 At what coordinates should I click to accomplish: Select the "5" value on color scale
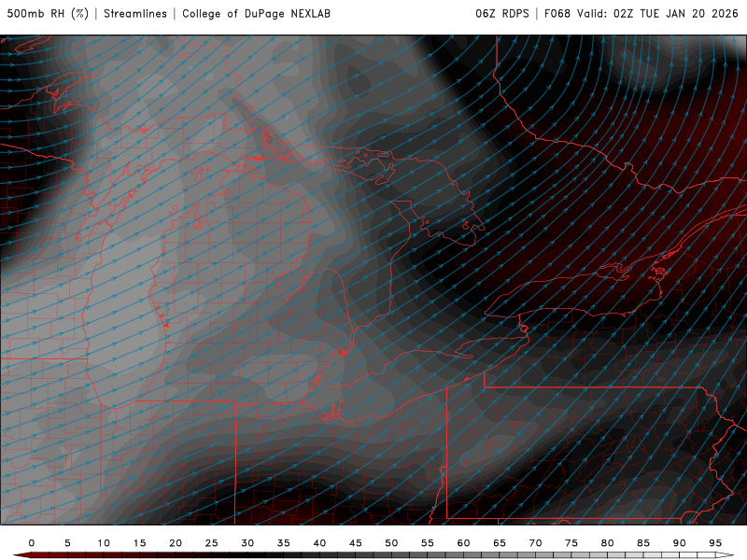point(67,543)
